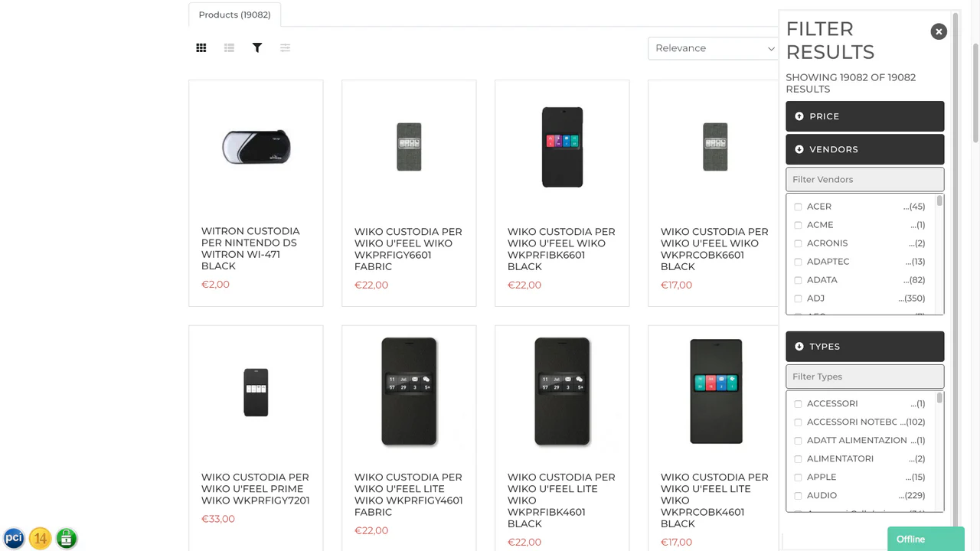Tick the AUDIO type checkbox

click(x=798, y=496)
